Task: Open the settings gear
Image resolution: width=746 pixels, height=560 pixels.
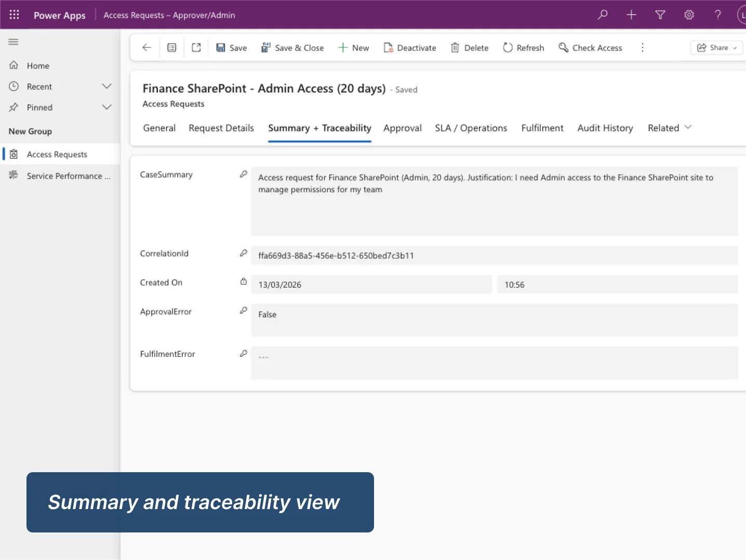Action: pyautogui.click(x=689, y=15)
